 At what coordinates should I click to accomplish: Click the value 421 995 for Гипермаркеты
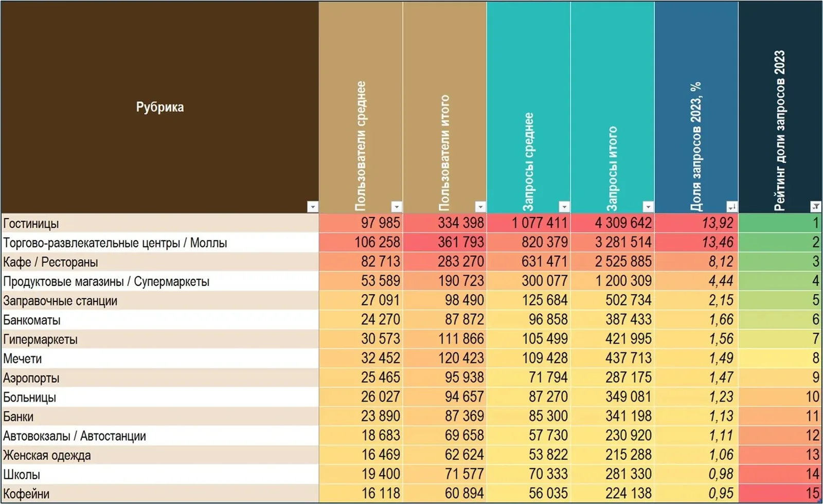pyautogui.click(x=612, y=339)
